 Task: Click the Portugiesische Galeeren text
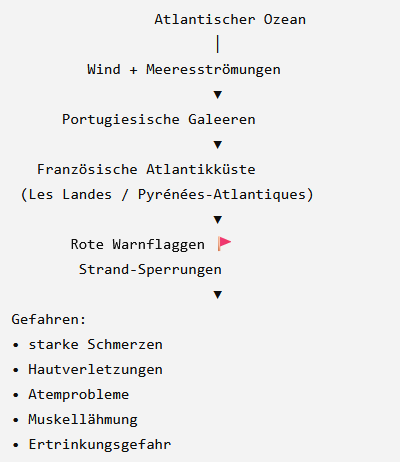point(159,120)
